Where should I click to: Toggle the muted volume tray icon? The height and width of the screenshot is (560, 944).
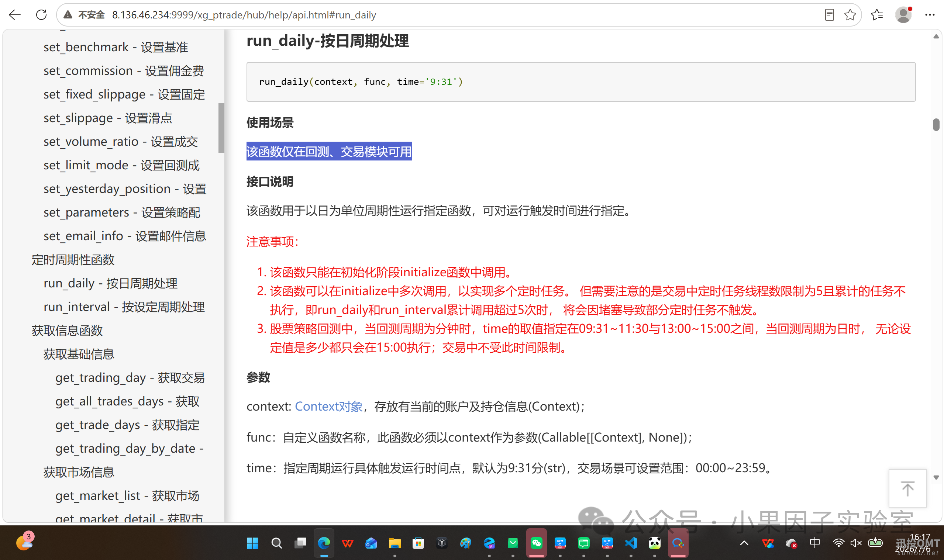pyautogui.click(x=856, y=543)
